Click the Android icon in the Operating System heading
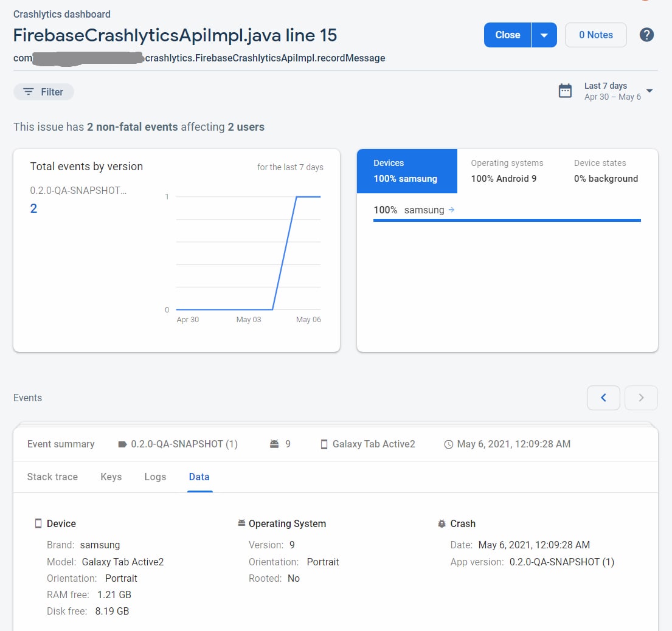The width and height of the screenshot is (672, 631). point(241,523)
